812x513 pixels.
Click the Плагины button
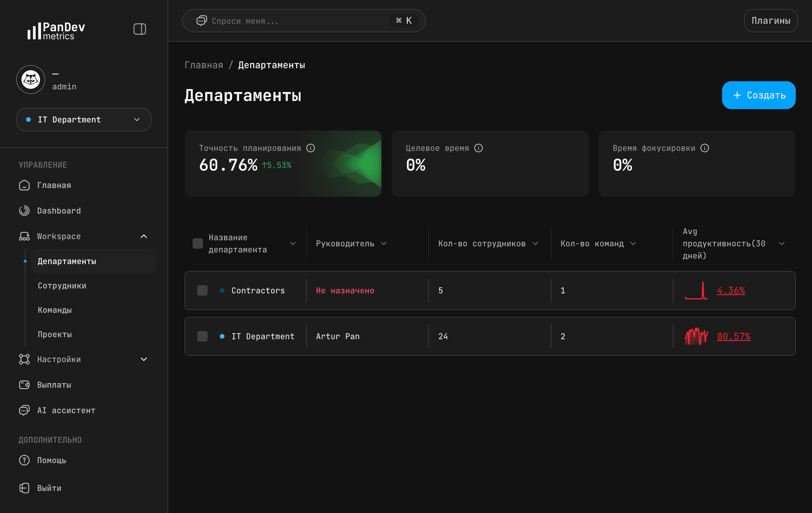tap(771, 21)
